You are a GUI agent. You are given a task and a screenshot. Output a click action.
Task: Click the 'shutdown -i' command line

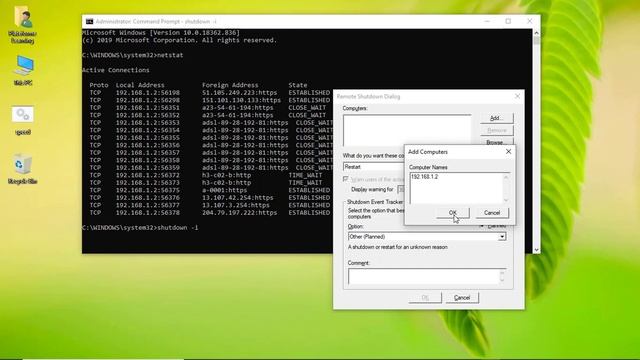click(x=140, y=227)
